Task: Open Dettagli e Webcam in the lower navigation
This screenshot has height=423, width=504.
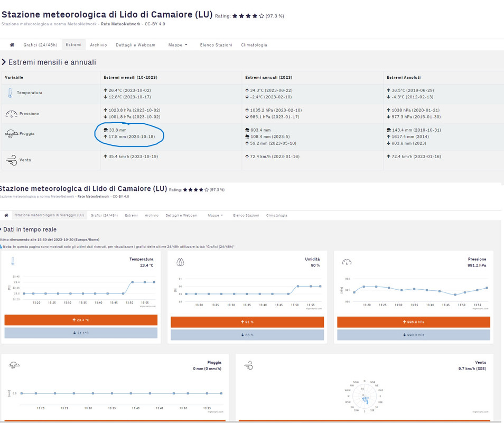Action: 181,216
